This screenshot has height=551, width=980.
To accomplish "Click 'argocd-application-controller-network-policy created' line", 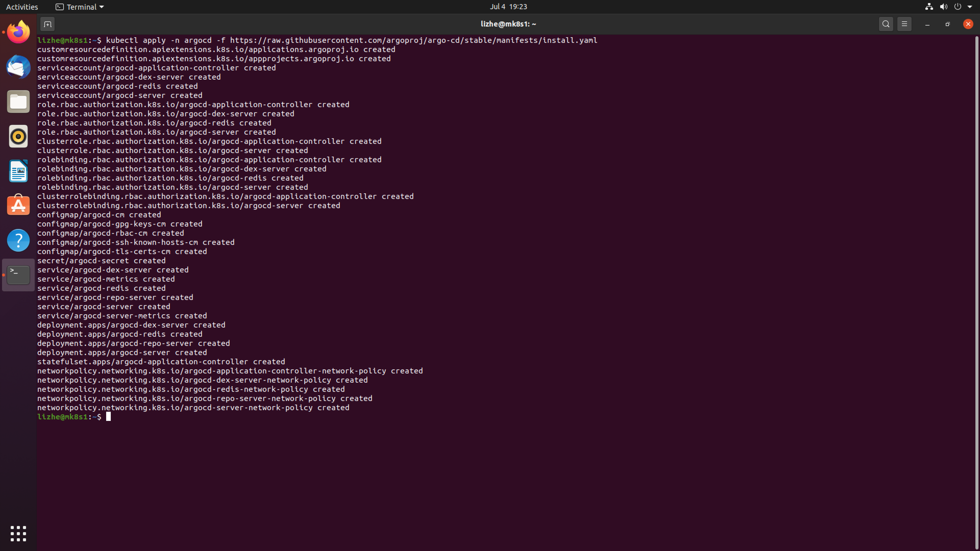I will (230, 371).
